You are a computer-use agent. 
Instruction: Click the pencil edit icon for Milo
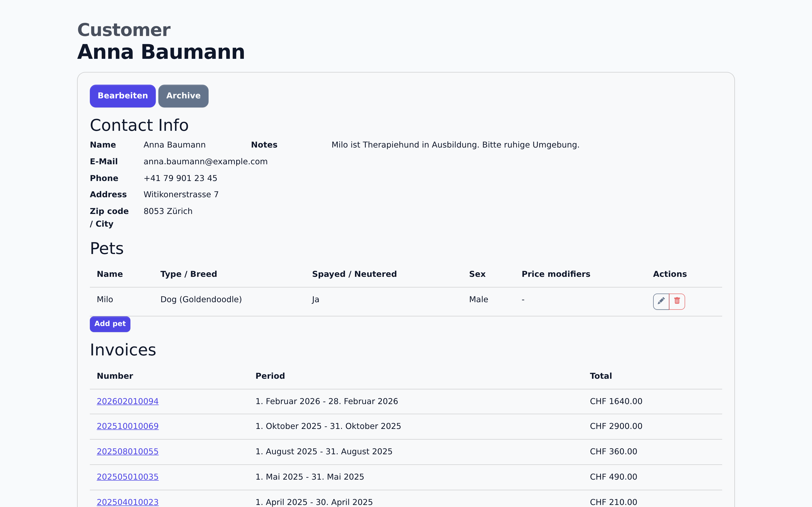[x=661, y=301]
